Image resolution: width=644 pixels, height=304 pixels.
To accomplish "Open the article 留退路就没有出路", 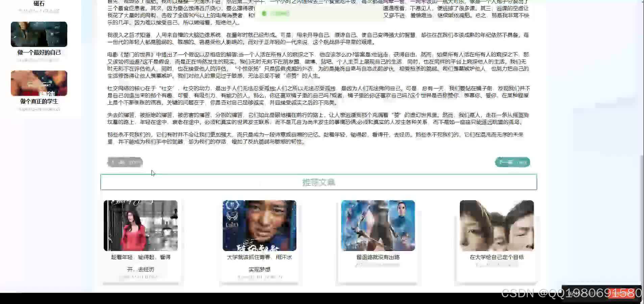I will 377,257.
